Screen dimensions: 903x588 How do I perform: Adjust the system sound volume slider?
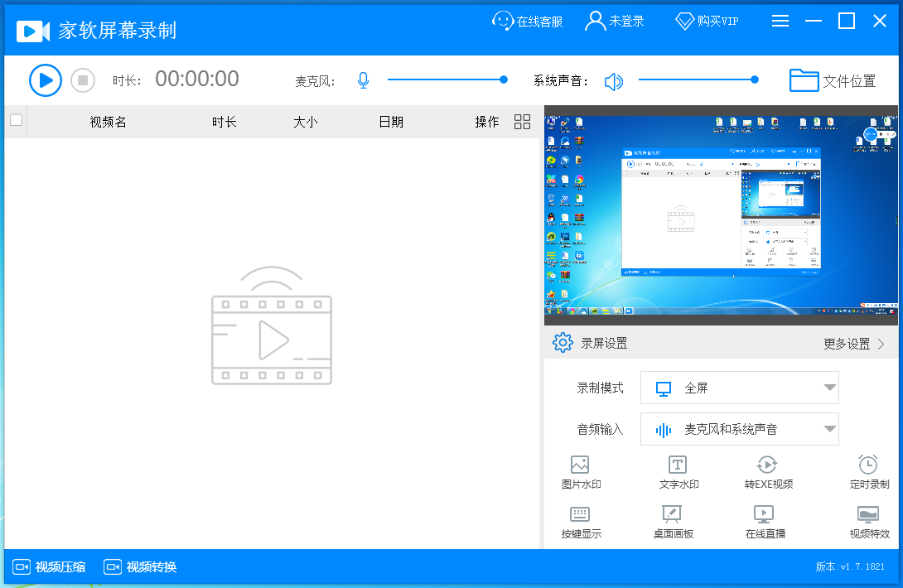(x=698, y=80)
